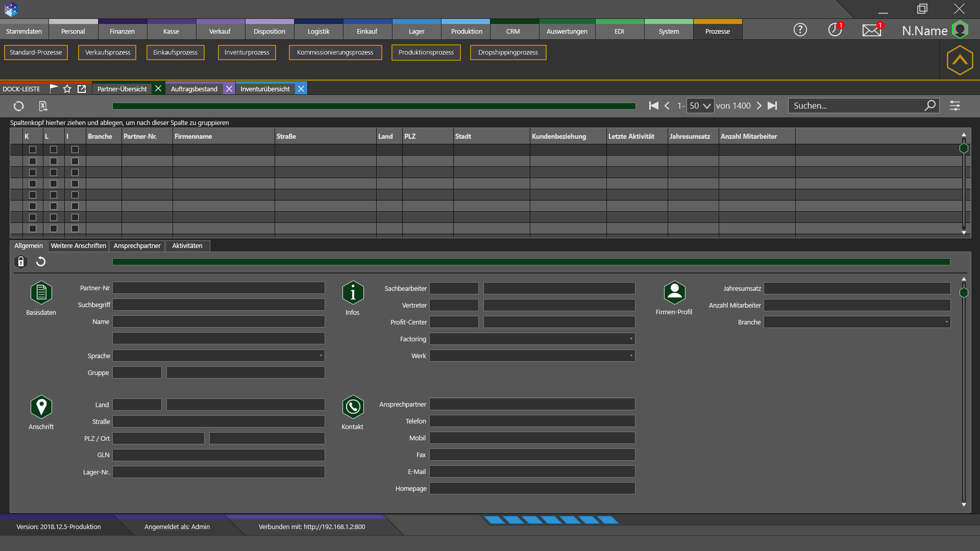
Task: Open the mail envelope notifications
Action: 871,31
